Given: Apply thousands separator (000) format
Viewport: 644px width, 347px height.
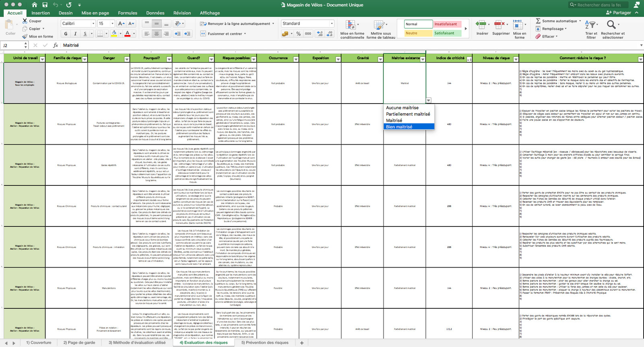Looking at the screenshot, I should coord(308,34).
